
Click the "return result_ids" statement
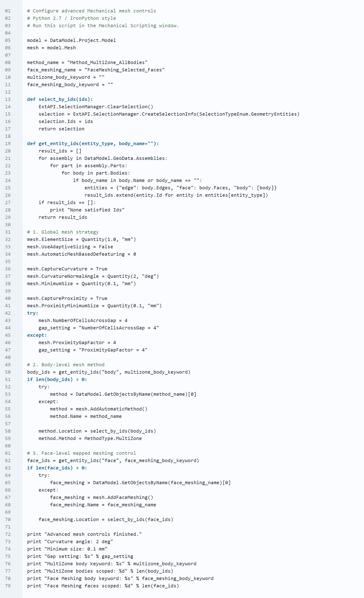click(63, 217)
